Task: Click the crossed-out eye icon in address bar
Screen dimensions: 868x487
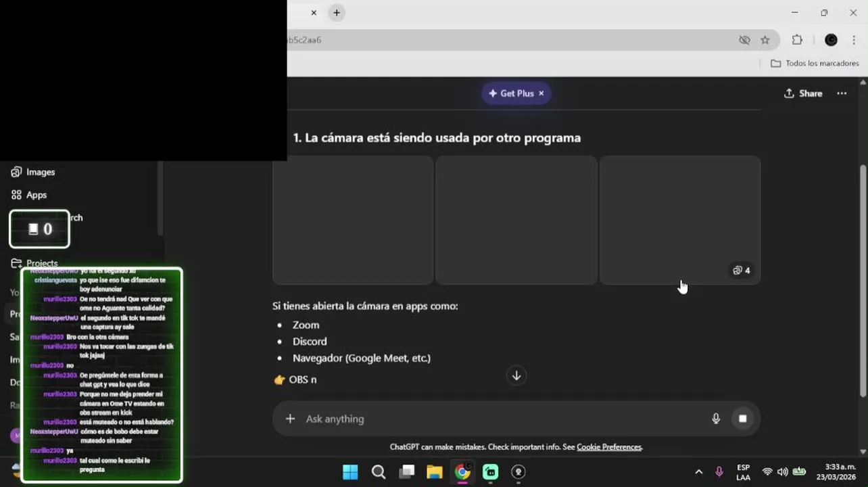Action: pos(744,40)
